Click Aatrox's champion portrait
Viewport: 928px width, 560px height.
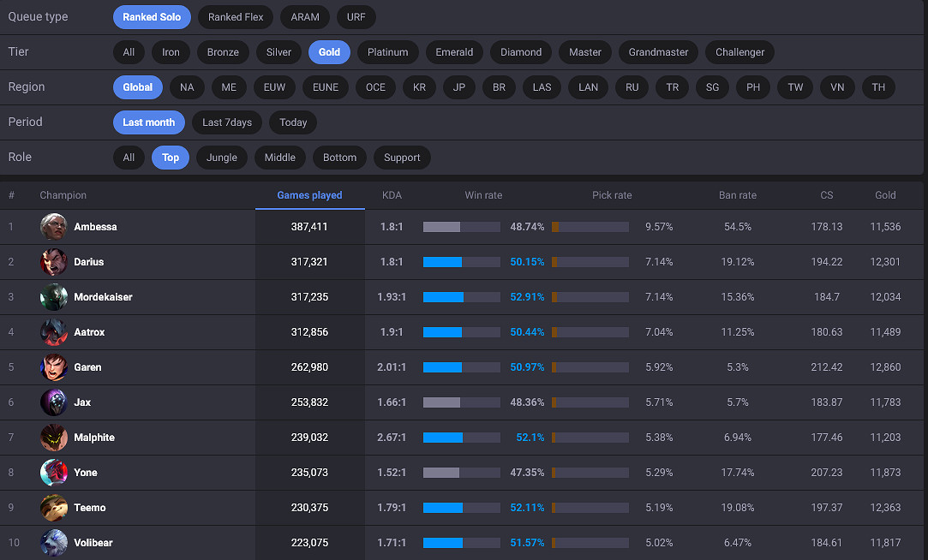(x=53, y=332)
